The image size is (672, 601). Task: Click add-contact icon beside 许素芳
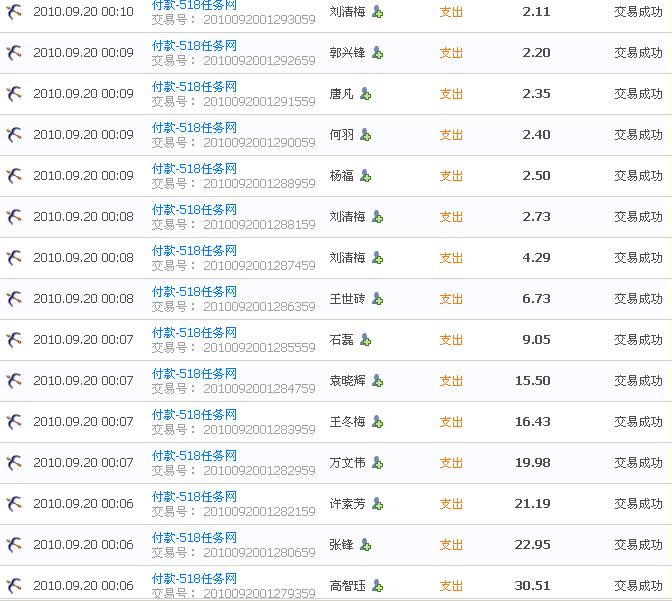[x=377, y=504]
